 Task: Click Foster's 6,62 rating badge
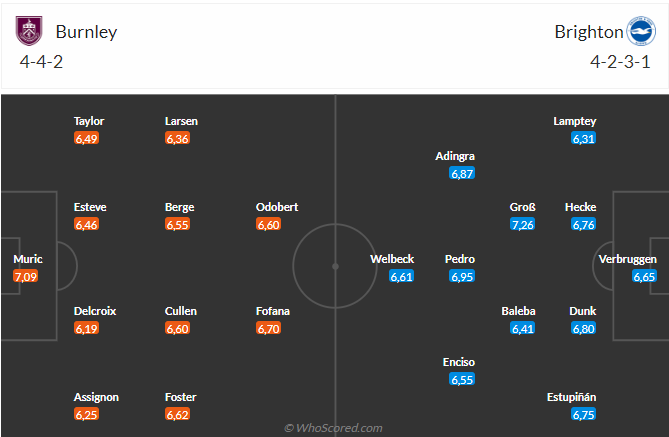click(178, 414)
